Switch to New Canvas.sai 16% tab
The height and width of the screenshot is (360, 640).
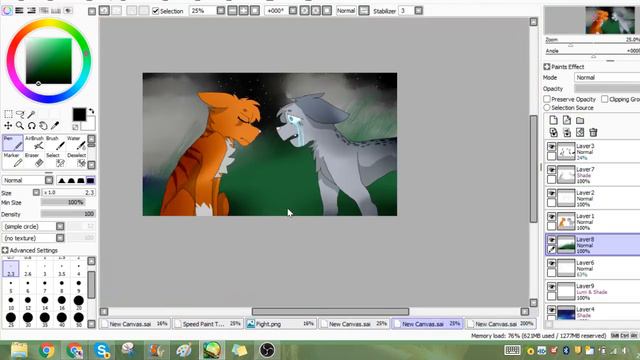(x=135, y=324)
